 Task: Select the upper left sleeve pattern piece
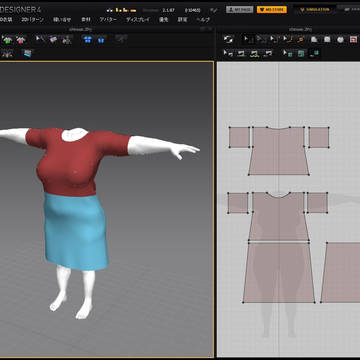coord(239,137)
